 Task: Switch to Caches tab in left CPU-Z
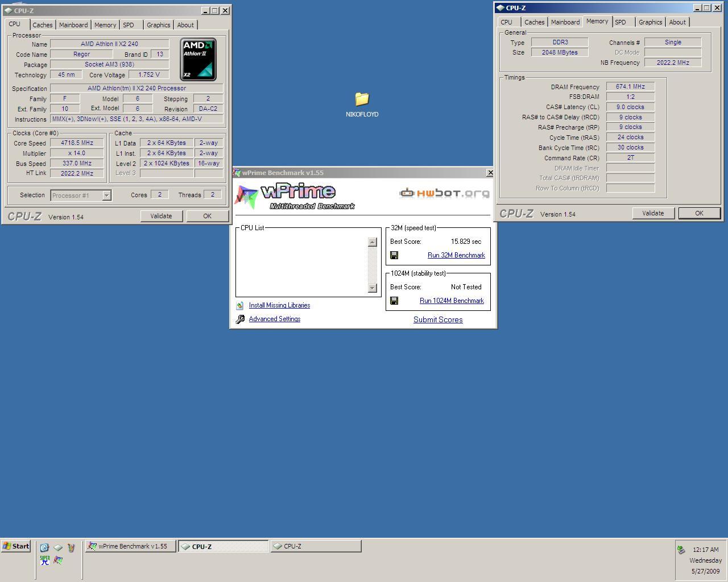coord(42,25)
